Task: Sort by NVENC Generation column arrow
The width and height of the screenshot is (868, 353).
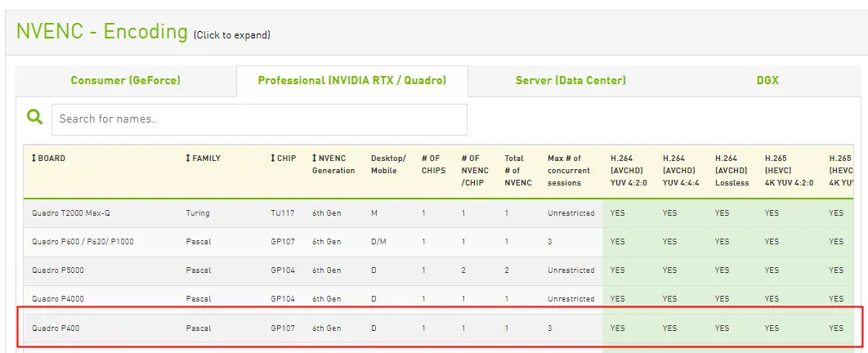Action: [315, 159]
